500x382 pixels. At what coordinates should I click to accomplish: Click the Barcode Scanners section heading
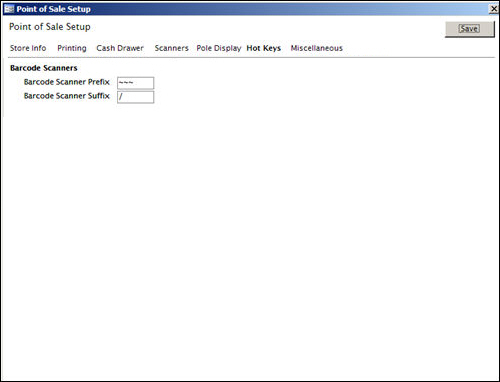pyautogui.click(x=44, y=68)
